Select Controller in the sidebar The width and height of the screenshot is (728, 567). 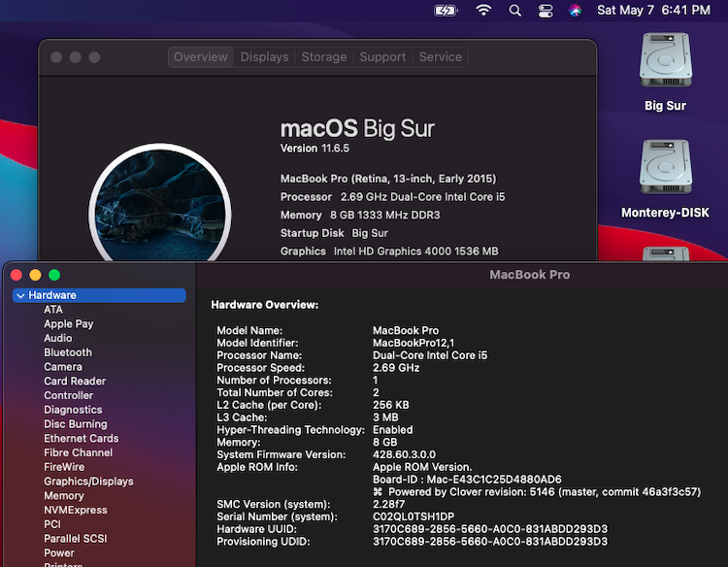[69, 396]
